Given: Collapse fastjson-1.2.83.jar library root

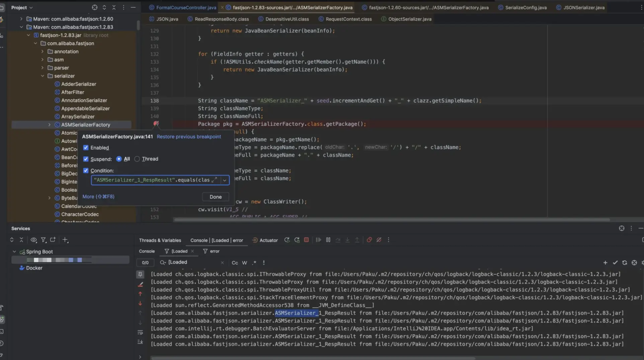Looking at the screenshot, I should tap(28, 35).
